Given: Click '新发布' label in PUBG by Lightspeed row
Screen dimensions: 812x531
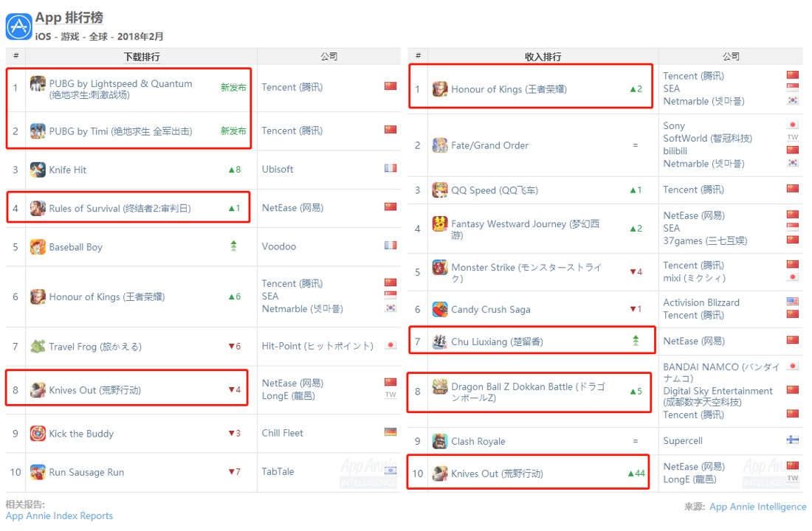Looking at the screenshot, I should (x=233, y=88).
